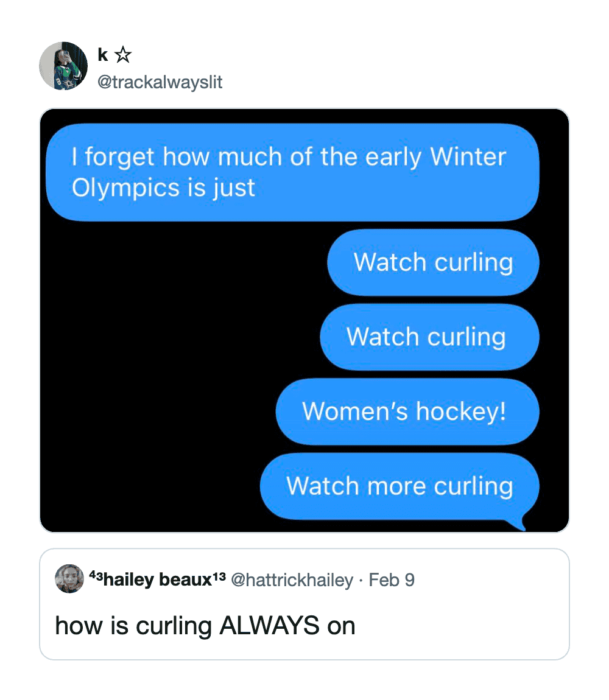Image resolution: width=609 pixels, height=700 pixels.
Task: Click the word "ALWAYS" in quoted tweet
Action: click(x=269, y=626)
